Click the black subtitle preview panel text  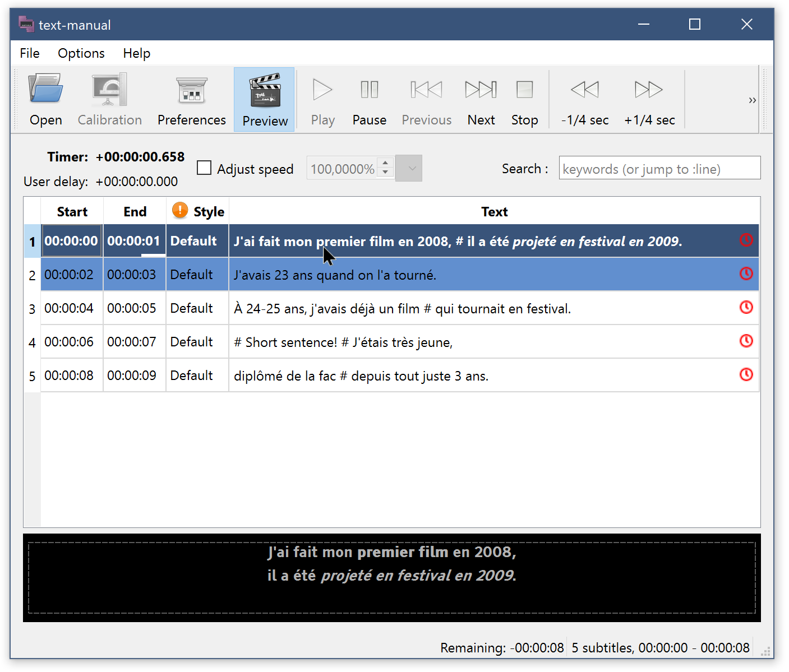[x=391, y=564]
